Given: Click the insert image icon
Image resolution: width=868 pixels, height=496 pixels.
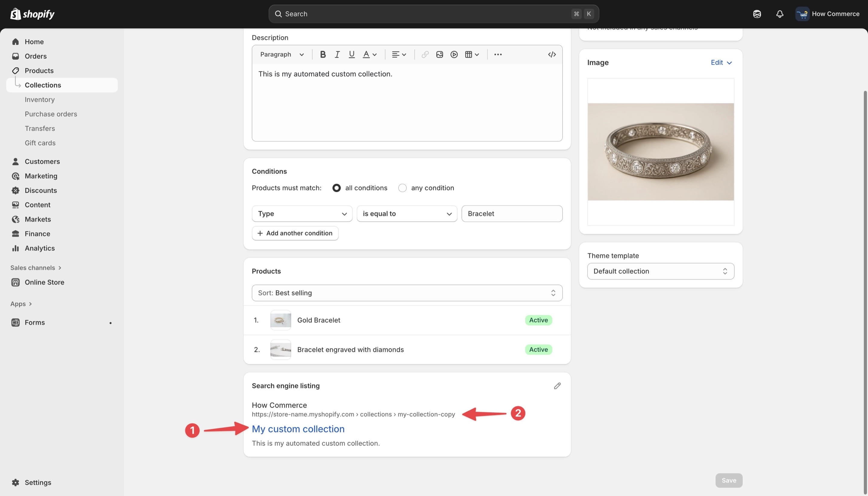Looking at the screenshot, I should tap(439, 55).
